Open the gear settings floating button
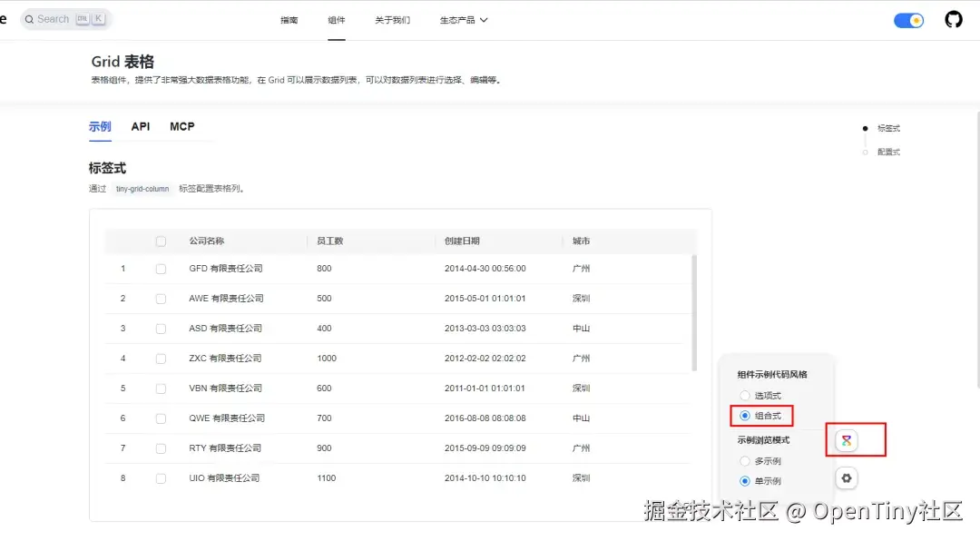Screen dimensions: 980x541 [847, 478]
